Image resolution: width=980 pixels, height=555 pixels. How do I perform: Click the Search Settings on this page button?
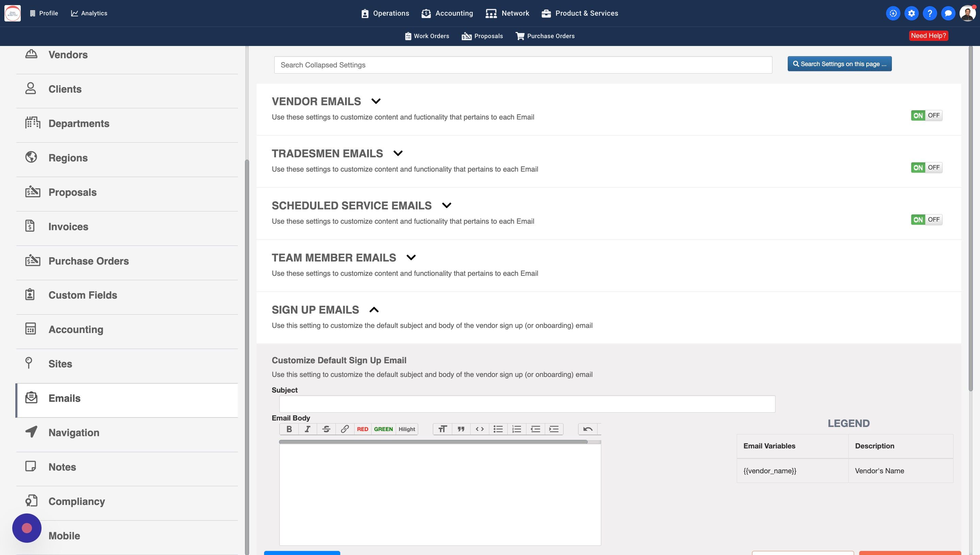839,64
